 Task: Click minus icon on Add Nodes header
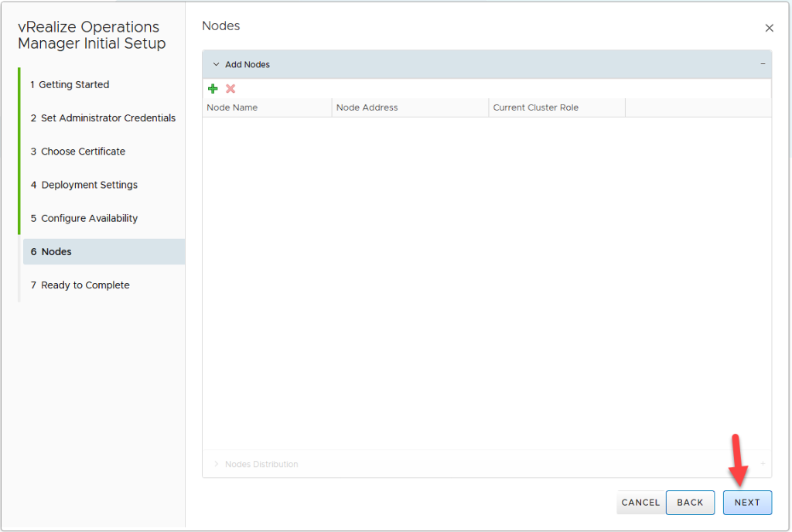pos(763,65)
